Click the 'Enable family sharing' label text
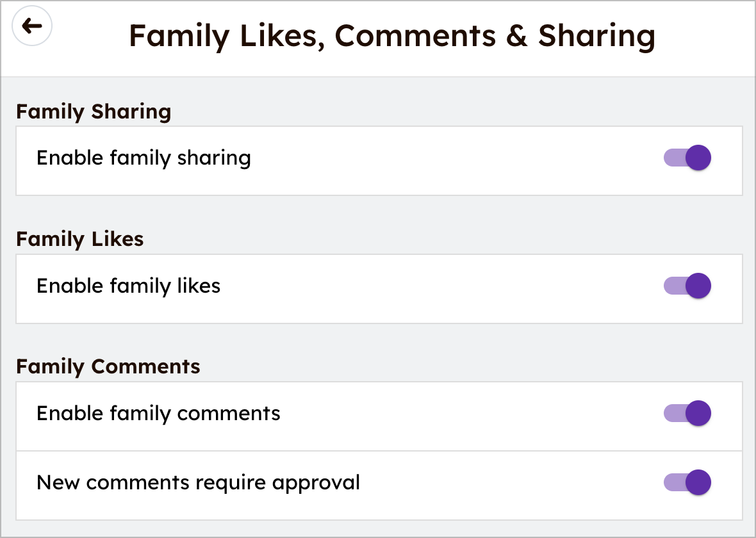The height and width of the screenshot is (538, 756). tap(144, 158)
